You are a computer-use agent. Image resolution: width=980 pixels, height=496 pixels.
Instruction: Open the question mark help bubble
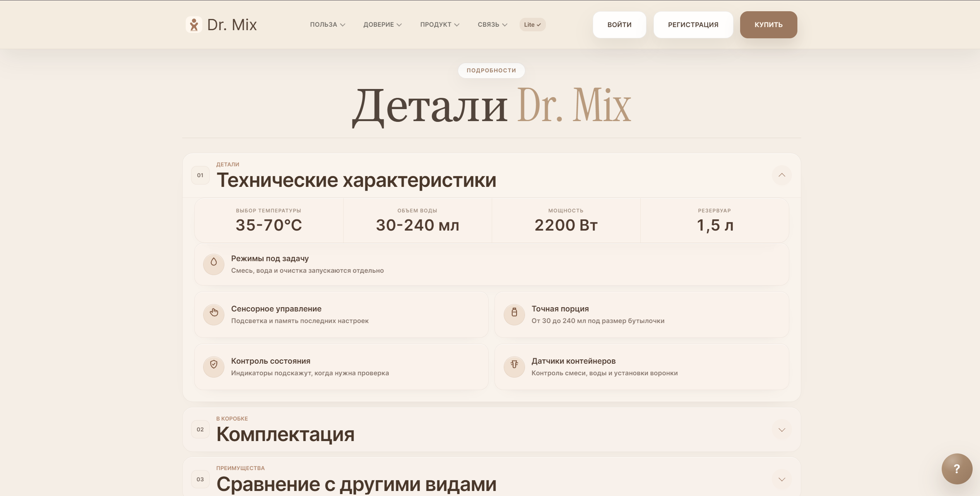957,469
